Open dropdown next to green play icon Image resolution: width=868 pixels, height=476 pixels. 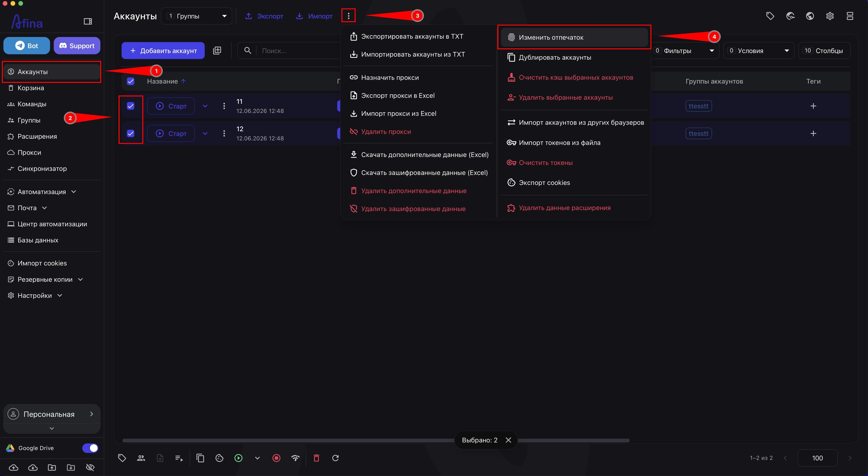point(257,458)
